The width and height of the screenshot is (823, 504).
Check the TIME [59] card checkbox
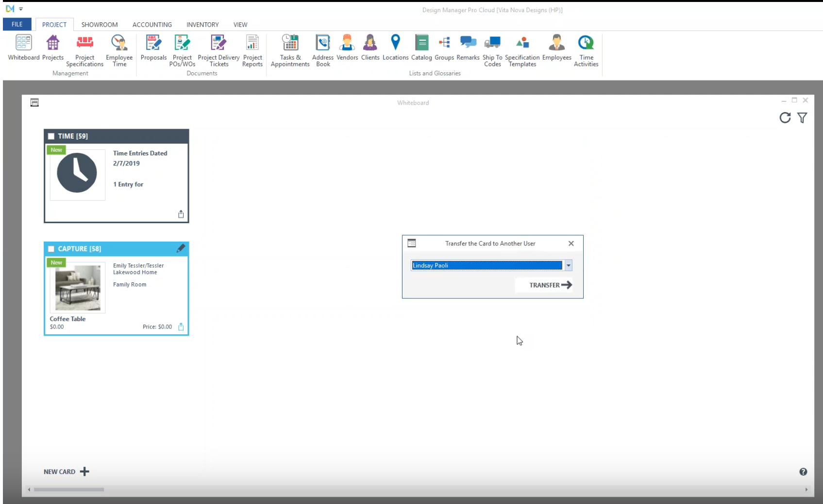click(51, 136)
